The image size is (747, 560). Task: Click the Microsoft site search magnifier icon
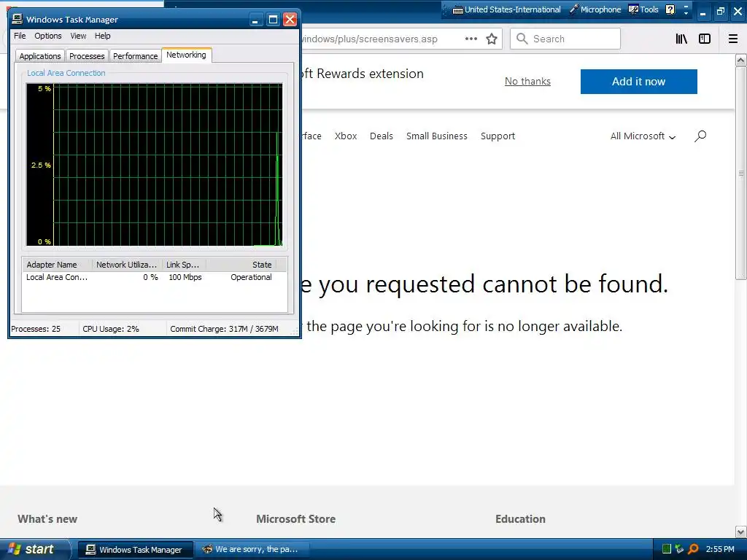coord(700,136)
